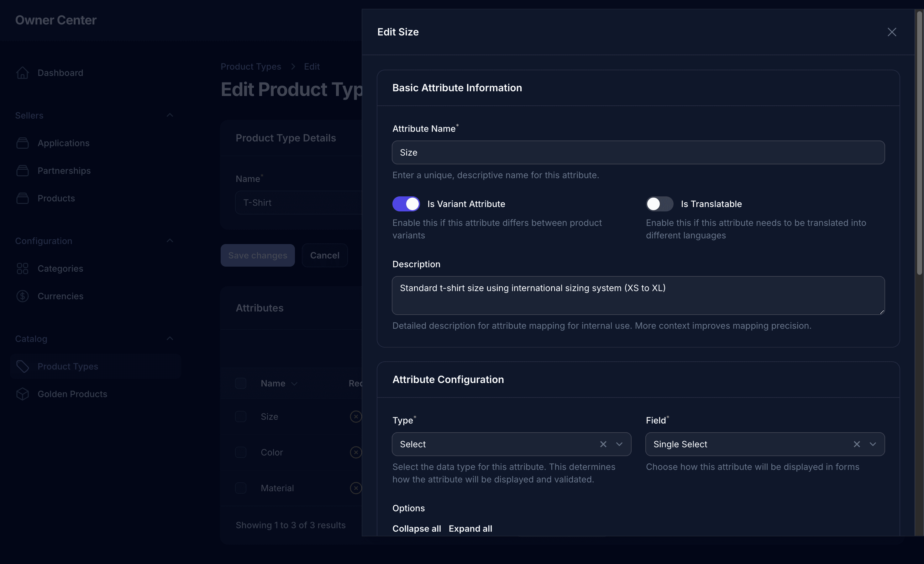Screen dimensions: 924x564
Task: Click the Applications sidebar icon
Action: [x=23, y=143]
